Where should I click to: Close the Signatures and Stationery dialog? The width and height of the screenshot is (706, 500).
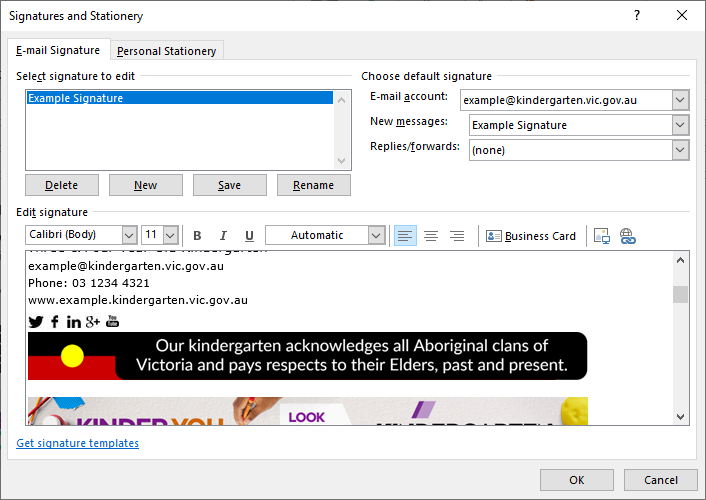pos(682,15)
